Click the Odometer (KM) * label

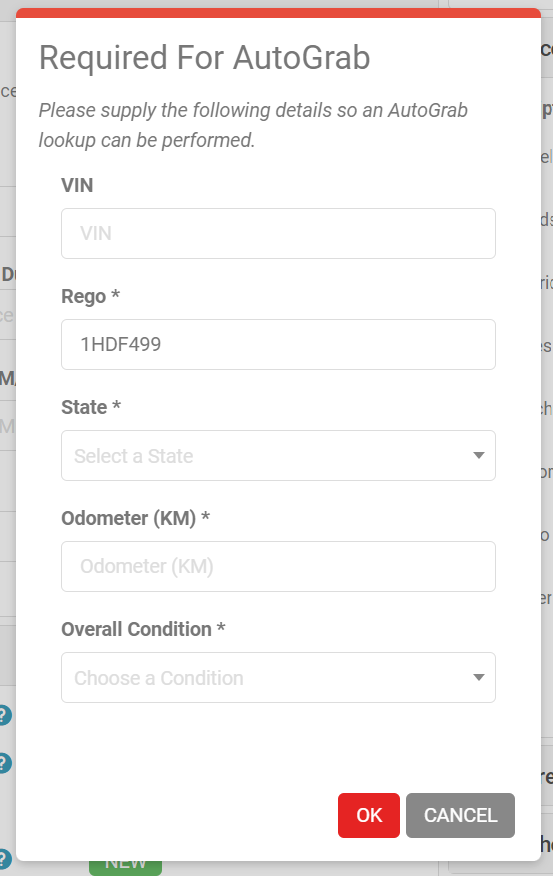coord(136,518)
